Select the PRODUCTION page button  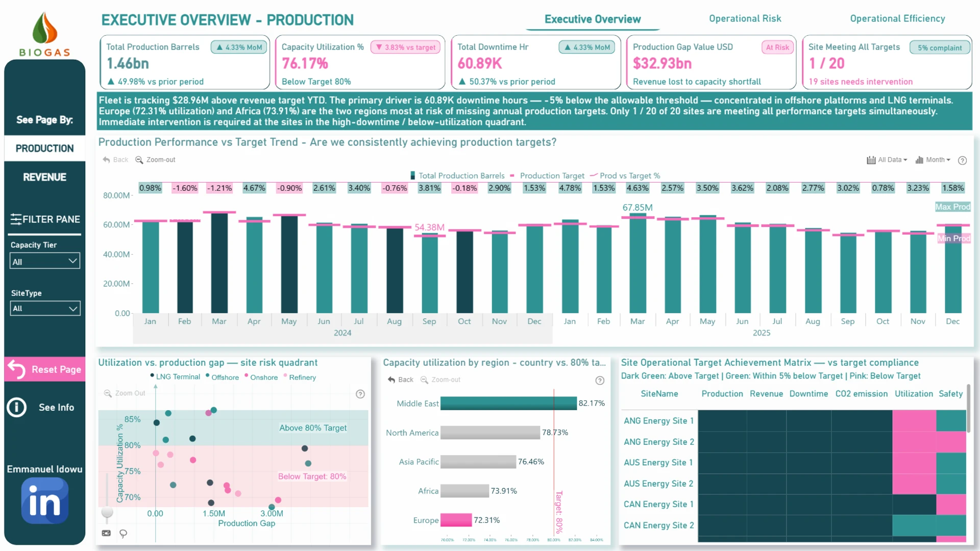[44, 148]
